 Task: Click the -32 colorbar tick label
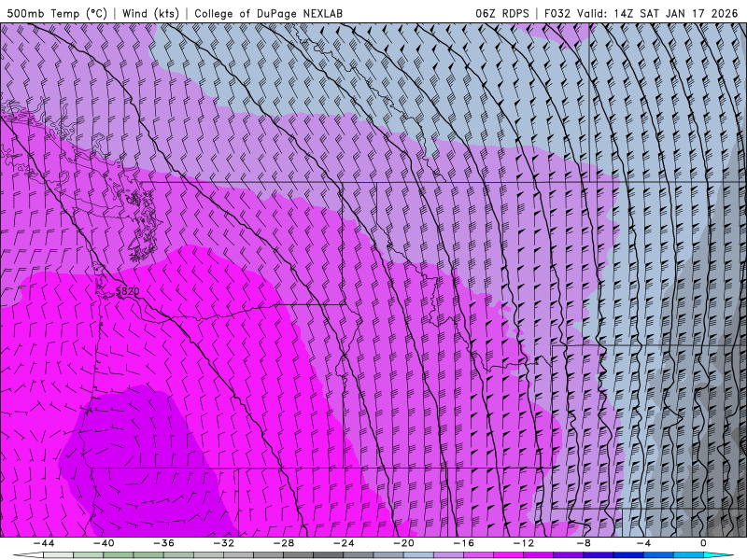point(223,543)
